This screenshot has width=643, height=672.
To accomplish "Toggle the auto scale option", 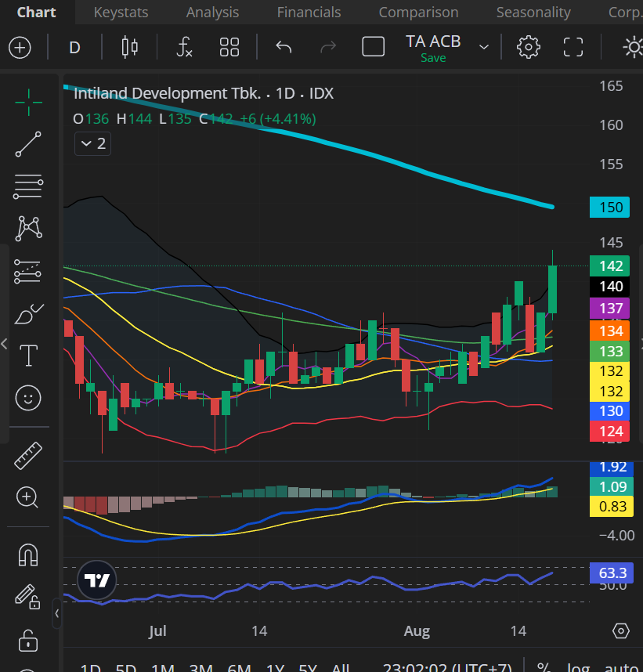I will tap(621, 667).
